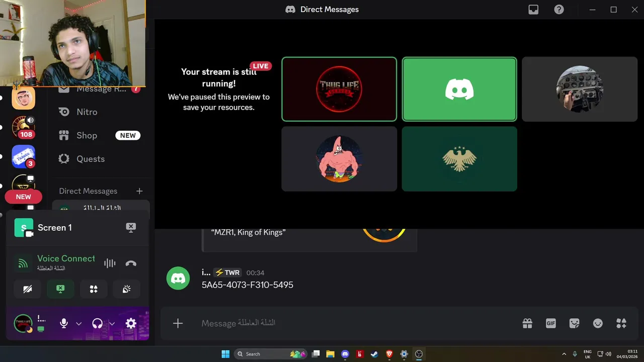This screenshot has height=362, width=644.
Task: Open the soundboard button
Action: [x=126, y=289]
